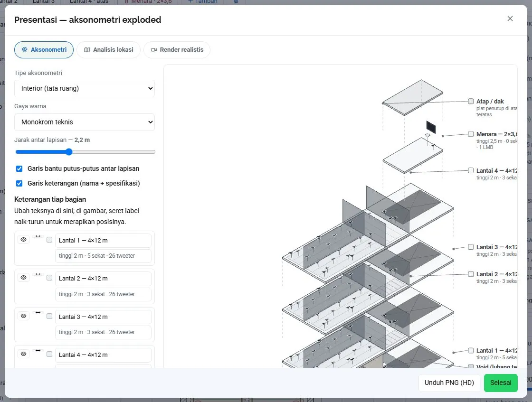This screenshot has width=532, height=402.
Task: Click the width arrows icon for Lantai 1
Action: pyautogui.click(x=38, y=236)
